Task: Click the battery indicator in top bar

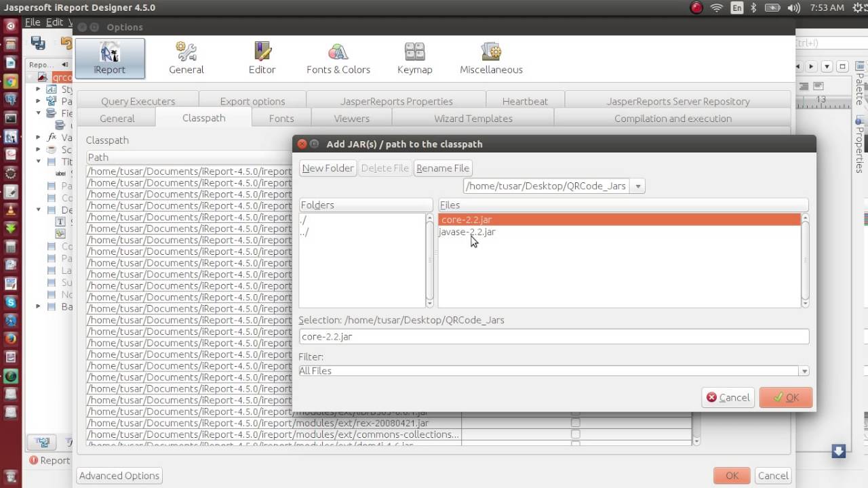Action: 772,7
